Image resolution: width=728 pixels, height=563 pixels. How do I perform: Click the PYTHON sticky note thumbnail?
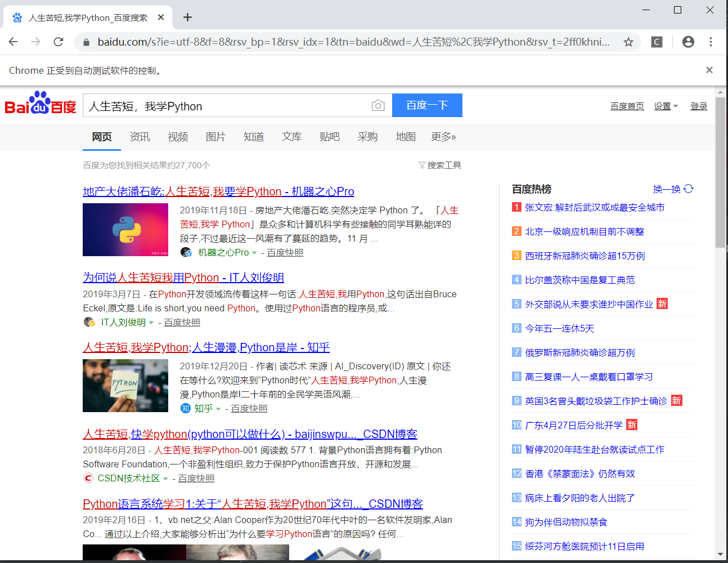[125, 386]
